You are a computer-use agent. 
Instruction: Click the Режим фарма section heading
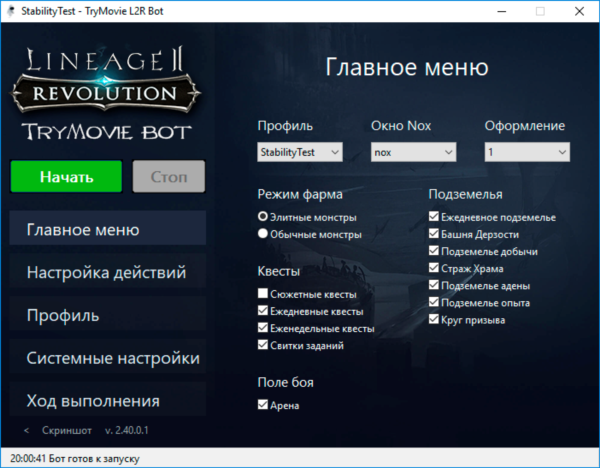(300, 194)
